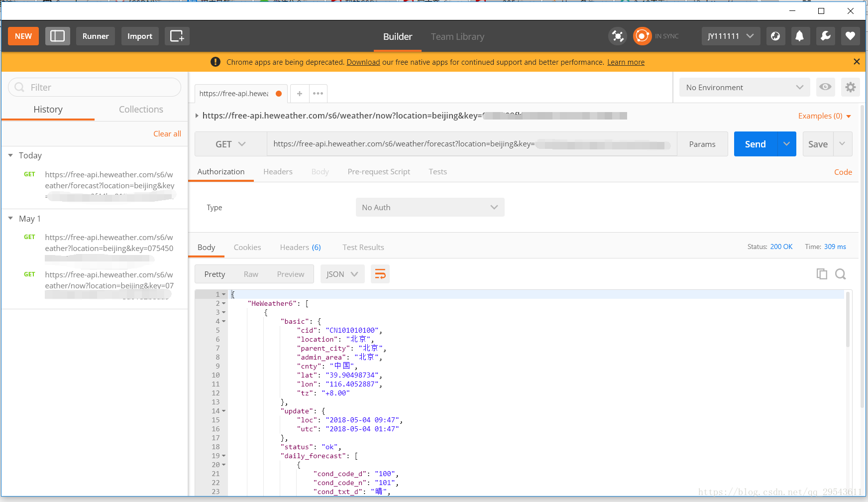Collapse the daily_forecast fold at line 19
This screenshot has height=502, width=868.
224,456
